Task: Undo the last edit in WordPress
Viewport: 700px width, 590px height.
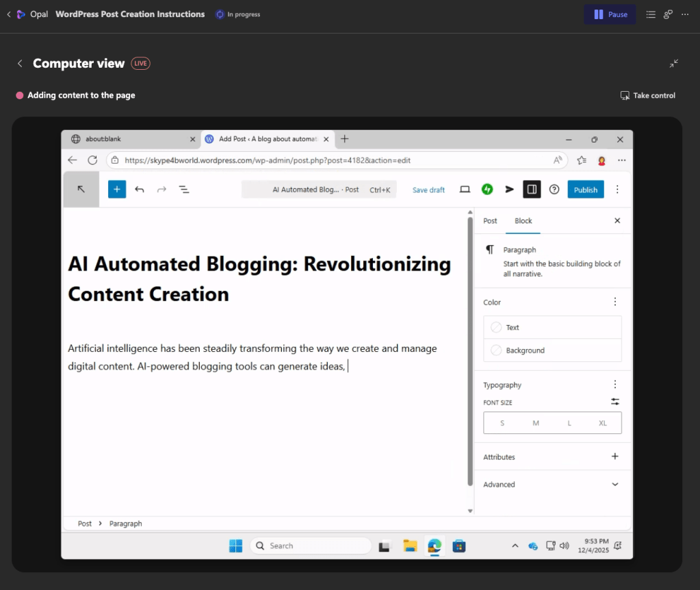Action: coord(140,190)
